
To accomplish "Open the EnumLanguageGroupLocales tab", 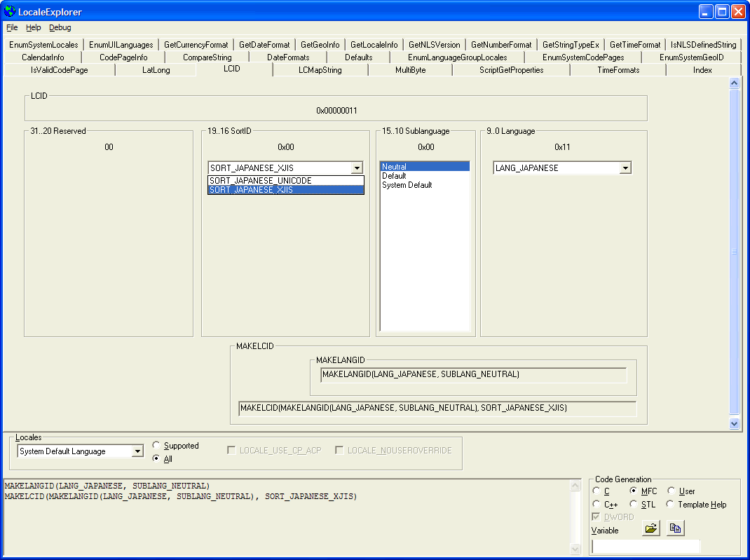I will pos(457,57).
